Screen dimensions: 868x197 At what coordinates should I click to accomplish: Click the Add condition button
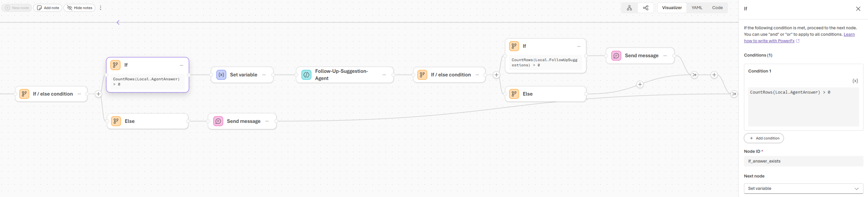click(x=764, y=138)
